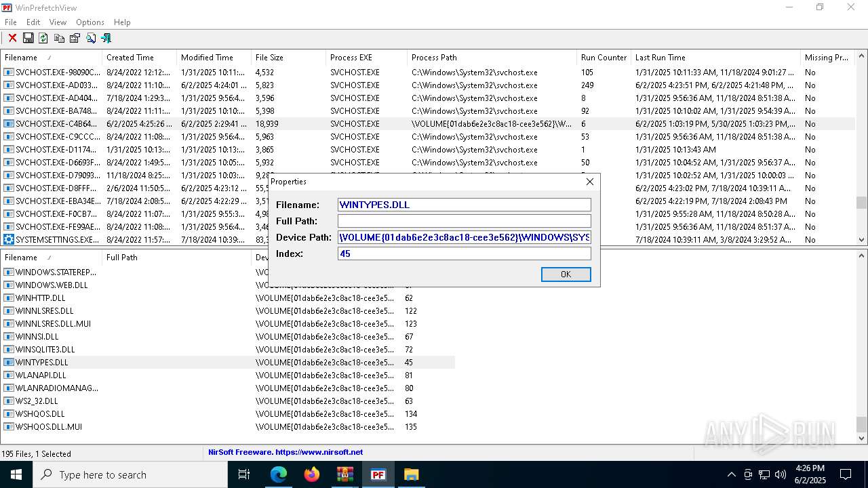Click the upper pane scroll-down arrow

tap(861, 240)
